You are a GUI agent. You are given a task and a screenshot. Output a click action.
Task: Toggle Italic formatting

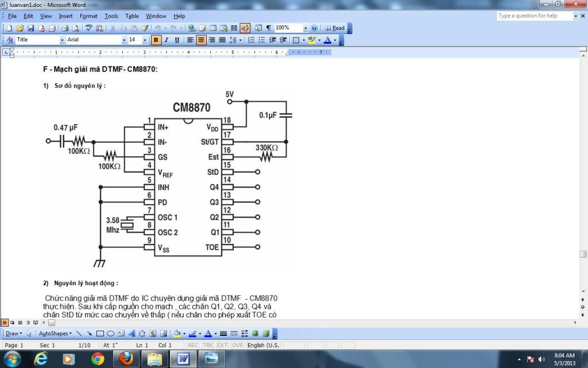(167, 40)
